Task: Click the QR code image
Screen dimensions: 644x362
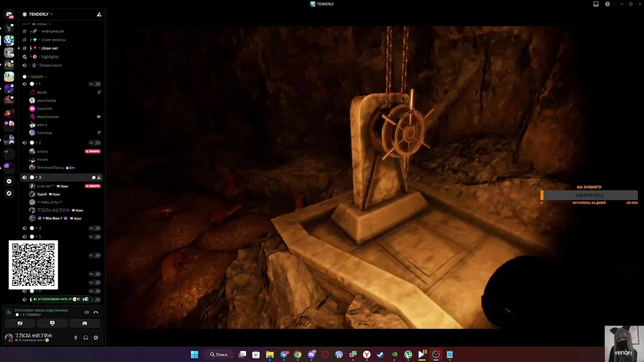Action: tap(33, 265)
